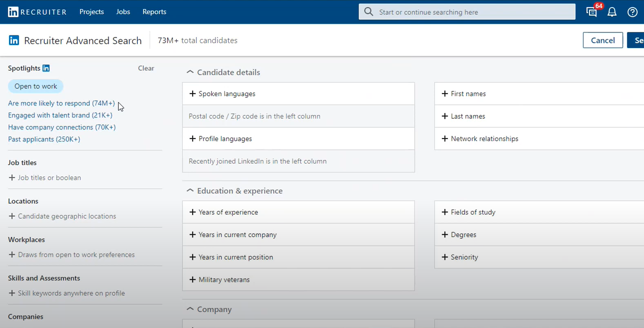
Task: Select the Past applicants spotlight filter
Action: pyautogui.click(x=44, y=139)
